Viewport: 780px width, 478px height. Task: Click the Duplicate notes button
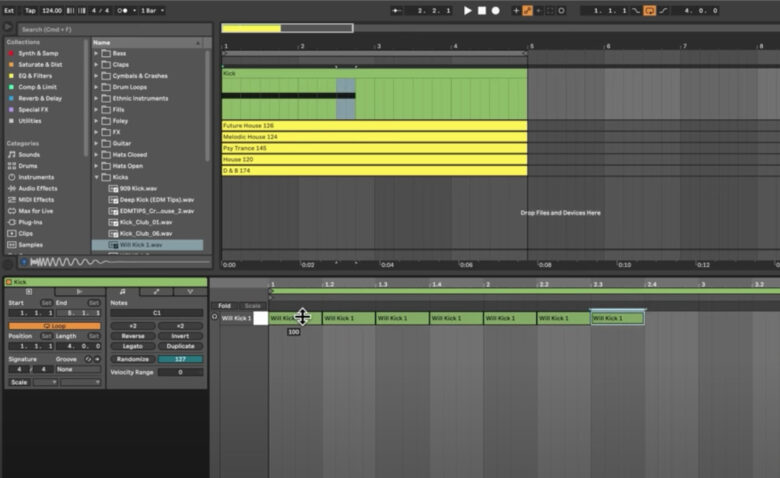pos(181,347)
